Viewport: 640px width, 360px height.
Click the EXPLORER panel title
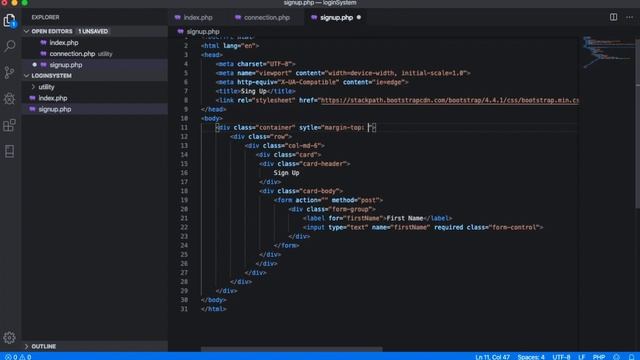click(x=45, y=18)
